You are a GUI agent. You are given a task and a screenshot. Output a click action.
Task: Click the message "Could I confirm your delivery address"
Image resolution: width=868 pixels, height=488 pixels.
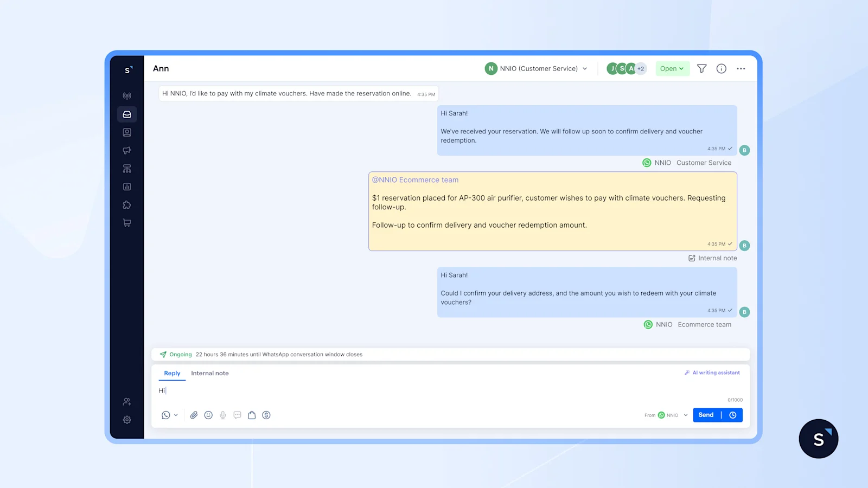click(x=587, y=292)
